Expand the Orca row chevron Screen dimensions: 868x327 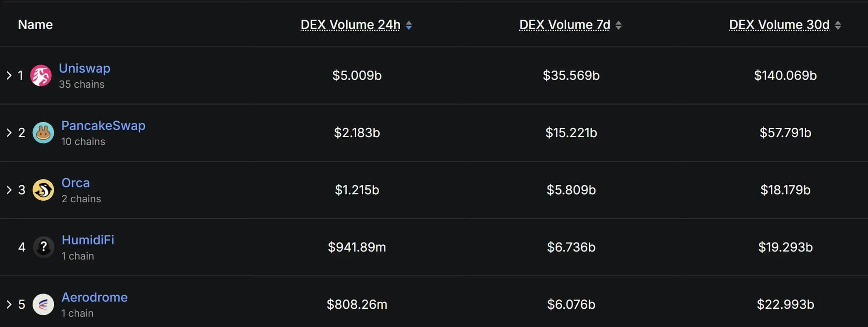click(9, 190)
